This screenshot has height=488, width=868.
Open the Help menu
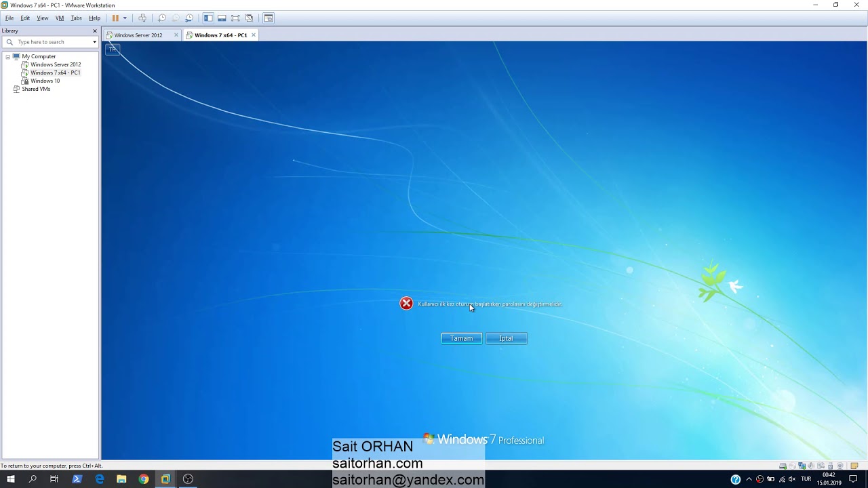94,18
